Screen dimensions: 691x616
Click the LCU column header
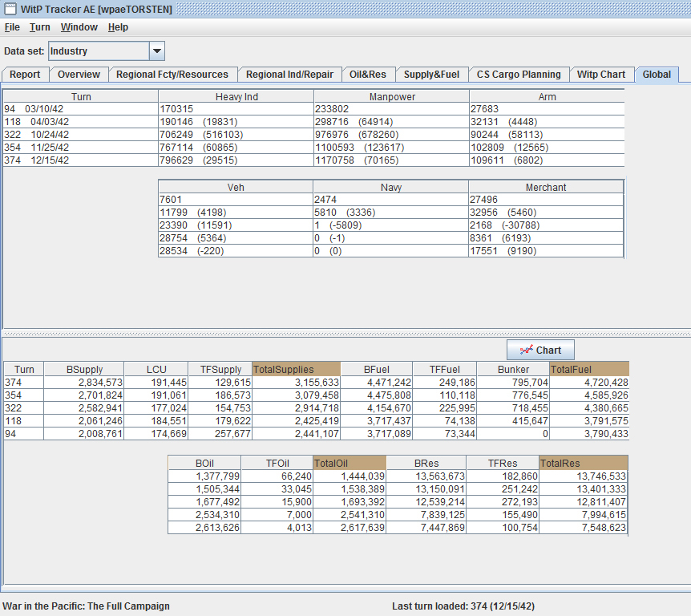(156, 370)
